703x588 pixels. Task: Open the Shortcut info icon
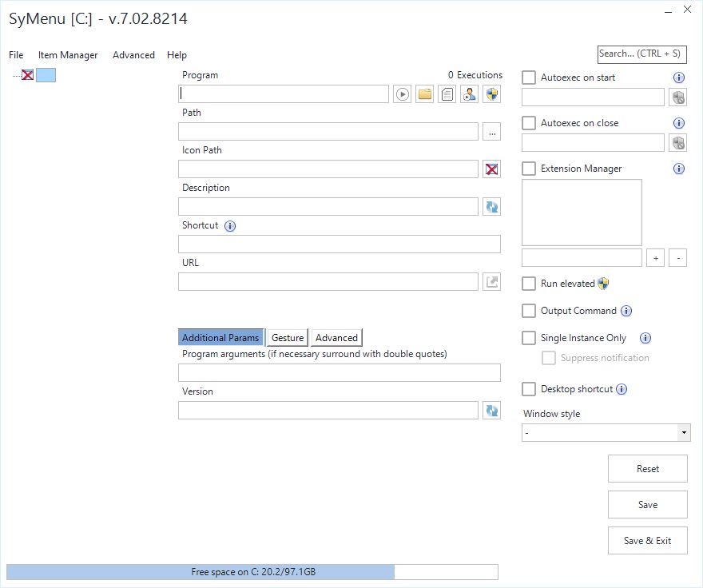230,226
